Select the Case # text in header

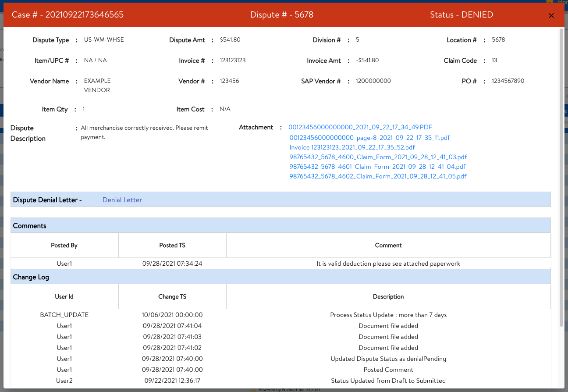67,14
